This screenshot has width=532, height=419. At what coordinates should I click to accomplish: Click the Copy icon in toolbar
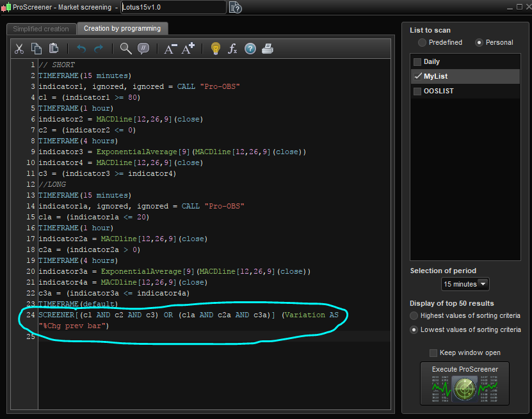point(36,49)
